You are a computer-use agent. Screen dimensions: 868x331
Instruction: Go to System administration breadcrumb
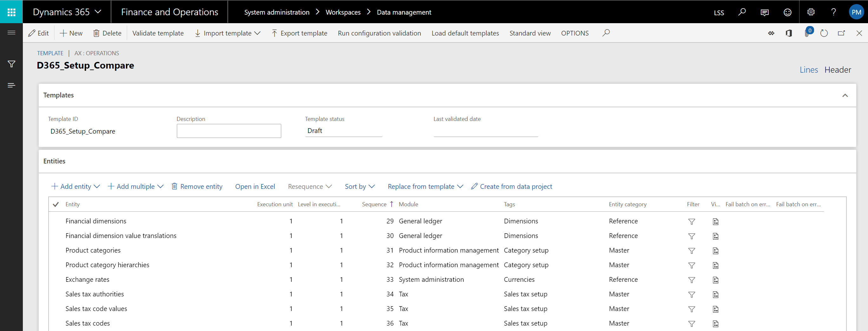pos(277,12)
